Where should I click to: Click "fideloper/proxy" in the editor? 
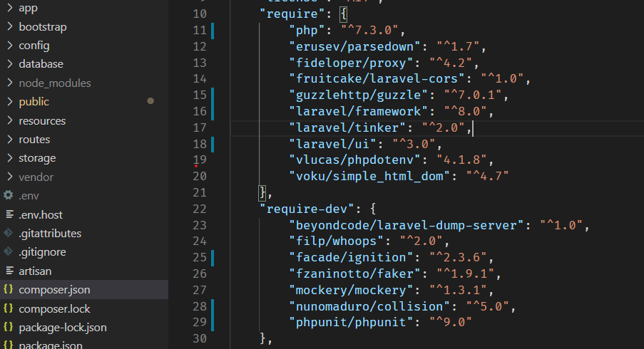click(351, 63)
